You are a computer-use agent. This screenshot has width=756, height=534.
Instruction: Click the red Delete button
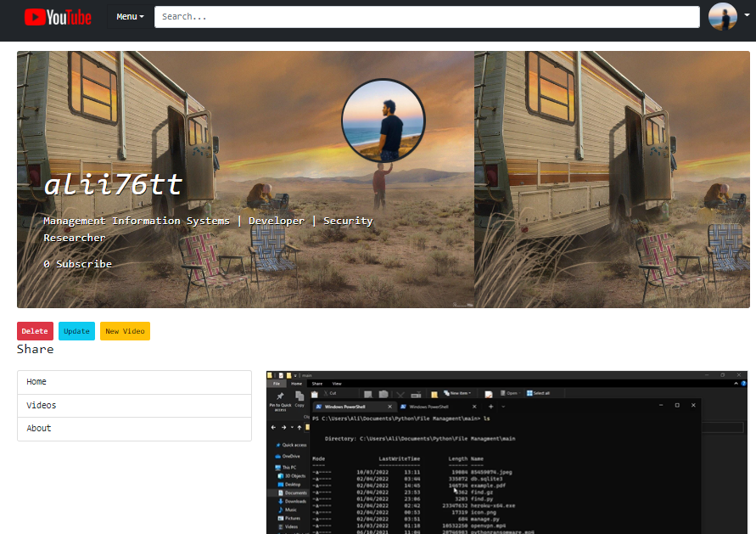(x=35, y=331)
